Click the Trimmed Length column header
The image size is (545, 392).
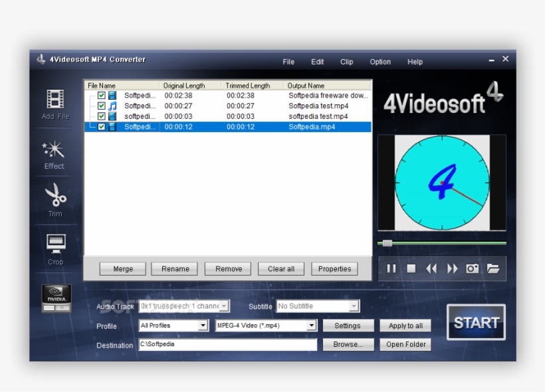pyautogui.click(x=253, y=86)
